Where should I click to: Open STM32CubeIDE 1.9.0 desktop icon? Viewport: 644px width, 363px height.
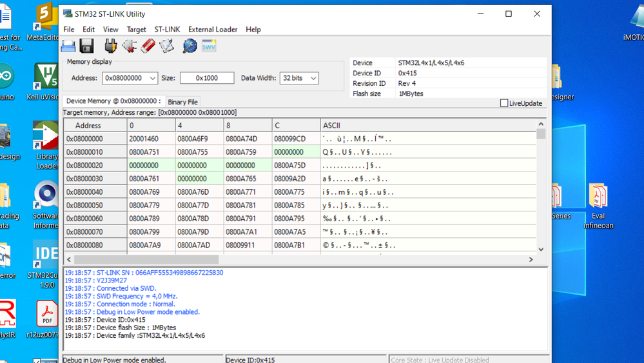[44, 265]
